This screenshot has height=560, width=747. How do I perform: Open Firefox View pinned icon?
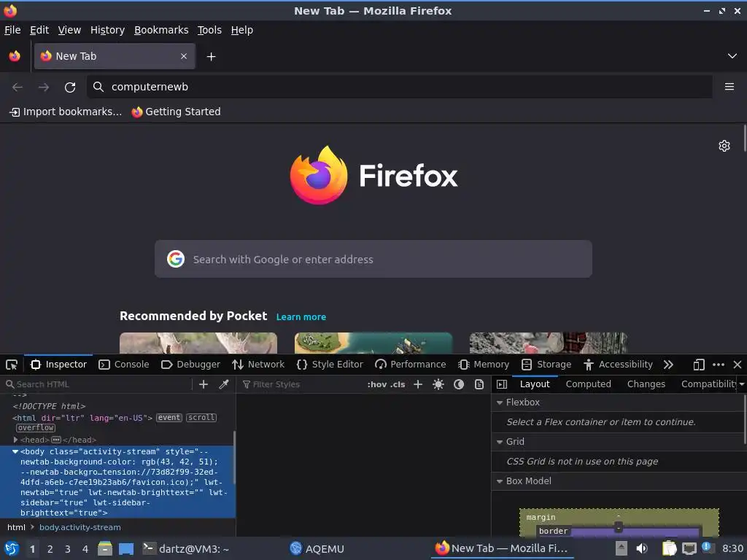coord(15,56)
